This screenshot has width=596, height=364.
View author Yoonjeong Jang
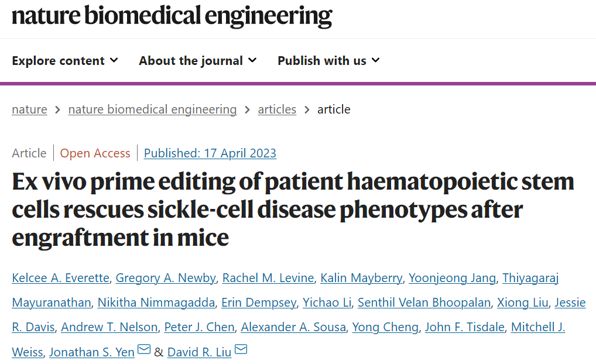[x=452, y=278]
